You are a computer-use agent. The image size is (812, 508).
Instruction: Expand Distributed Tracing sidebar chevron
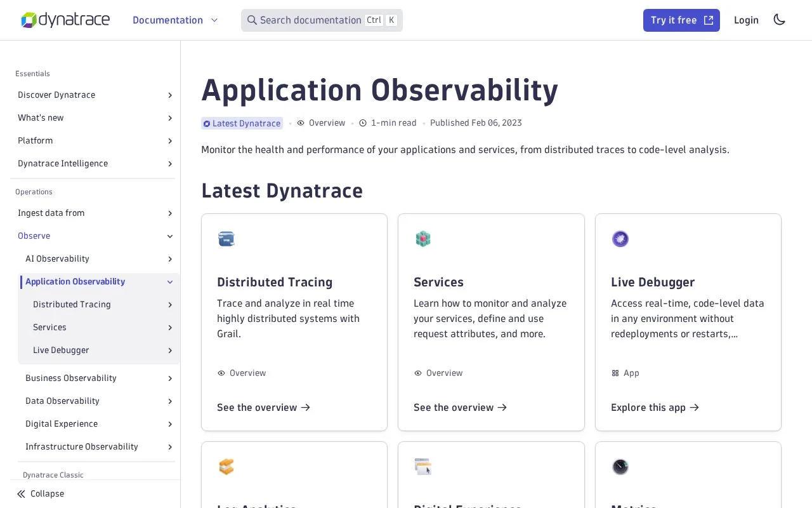pyautogui.click(x=170, y=305)
